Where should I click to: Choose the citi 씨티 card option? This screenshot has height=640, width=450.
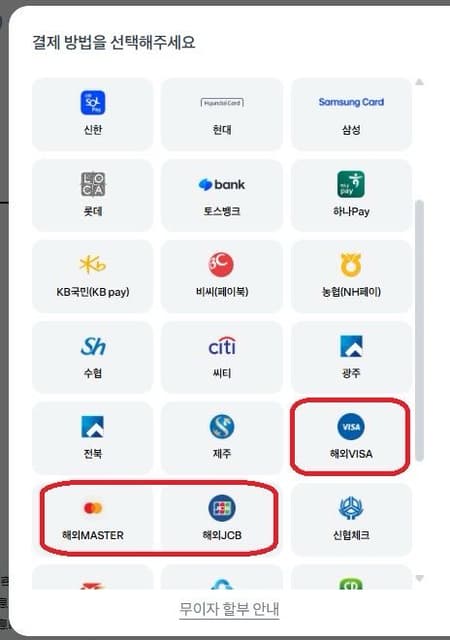pos(222,357)
